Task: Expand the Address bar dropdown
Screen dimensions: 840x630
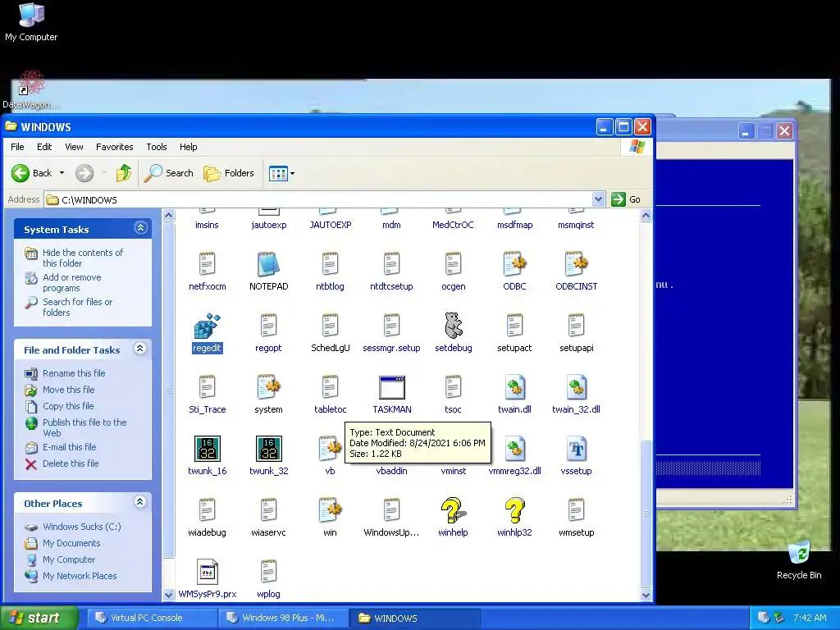Action: (598, 199)
